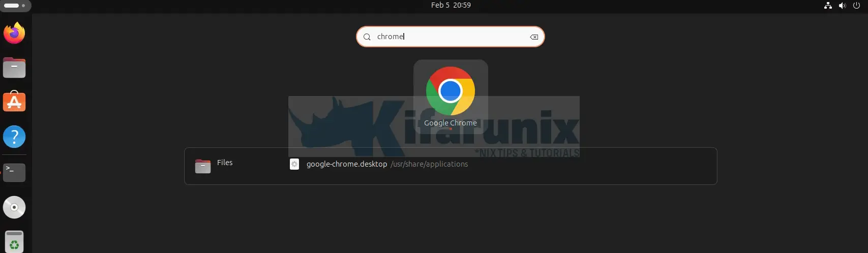Image resolution: width=868 pixels, height=253 pixels.
Task: Open Files manager in the dock
Action: click(x=14, y=68)
